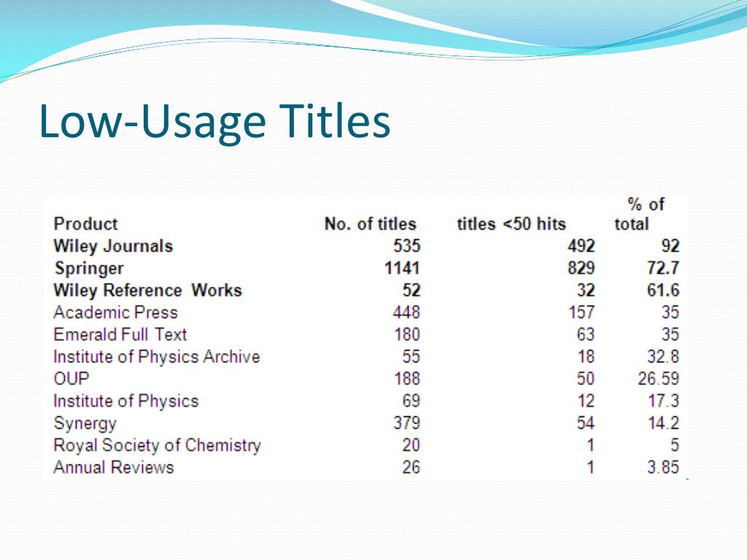This screenshot has height=560, width=747.
Task: Click the Synergy row label
Action: pos(85,424)
